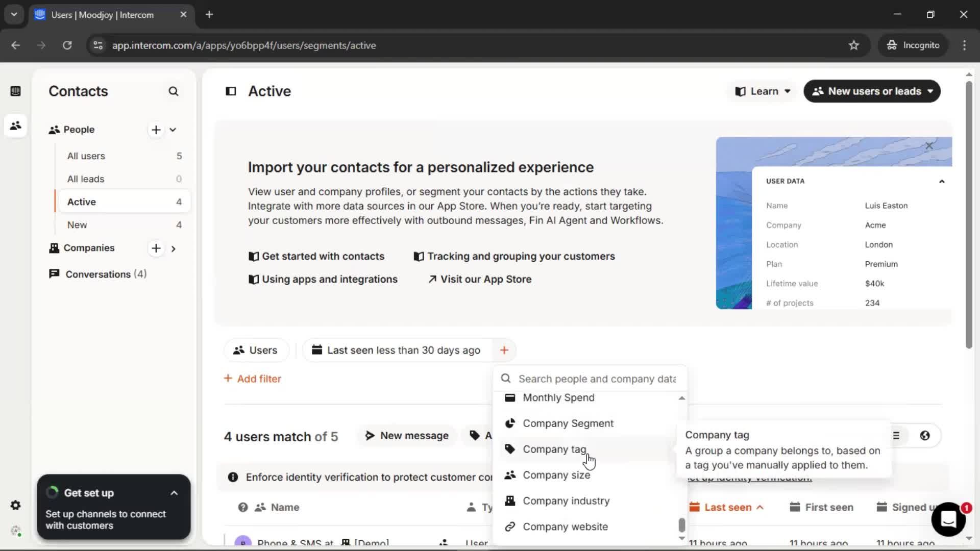Open Settings gear in left rail
The width and height of the screenshot is (980, 551).
pyautogui.click(x=15, y=505)
